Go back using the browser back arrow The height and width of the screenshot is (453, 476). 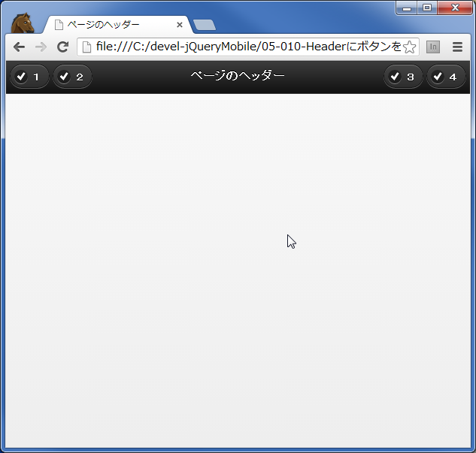click(19, 47)
